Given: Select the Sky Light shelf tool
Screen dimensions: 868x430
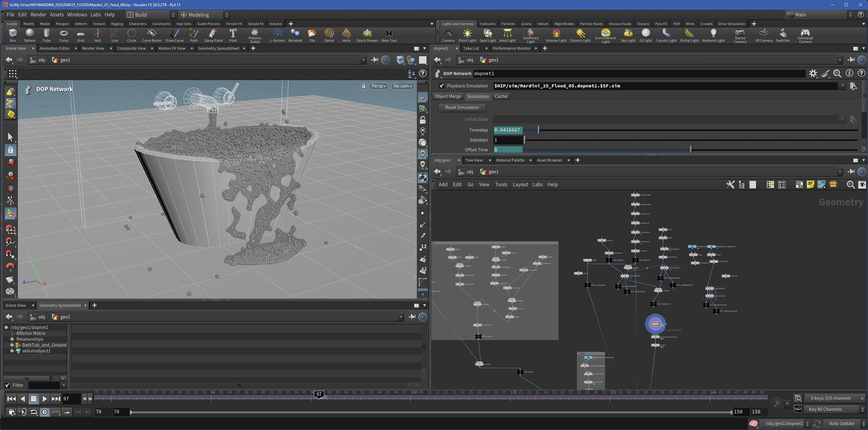Looking at the screenshot, I should (628, 35).
